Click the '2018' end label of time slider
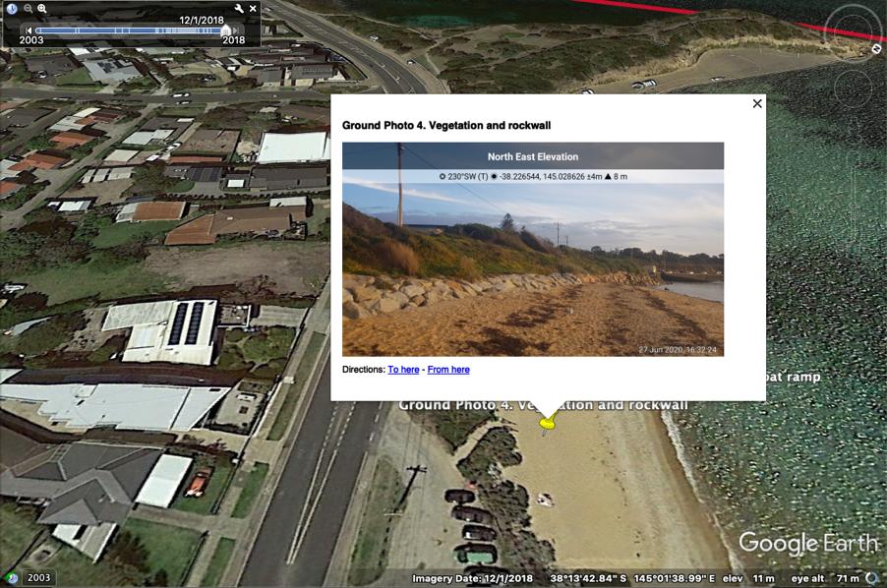The width and height of the screenshot is (887, 588). pyautogui.click(x=234, y=40)
